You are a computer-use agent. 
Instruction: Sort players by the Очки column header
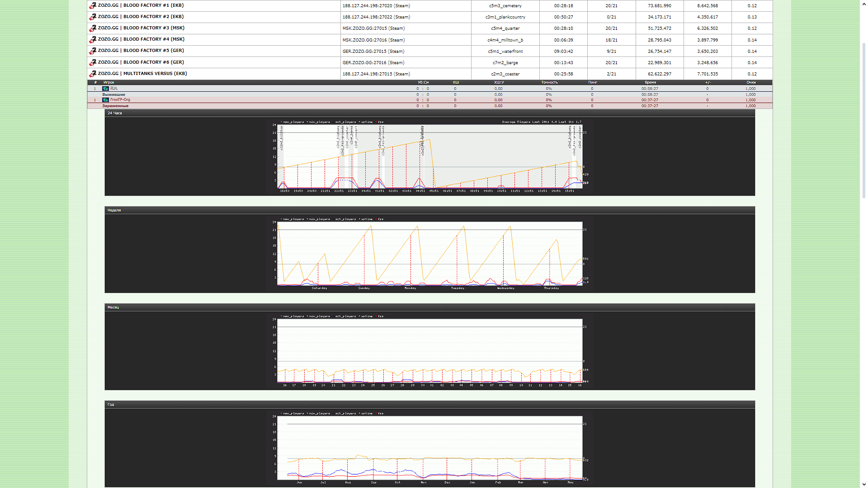pyautogui.click(x=751, y=83)
